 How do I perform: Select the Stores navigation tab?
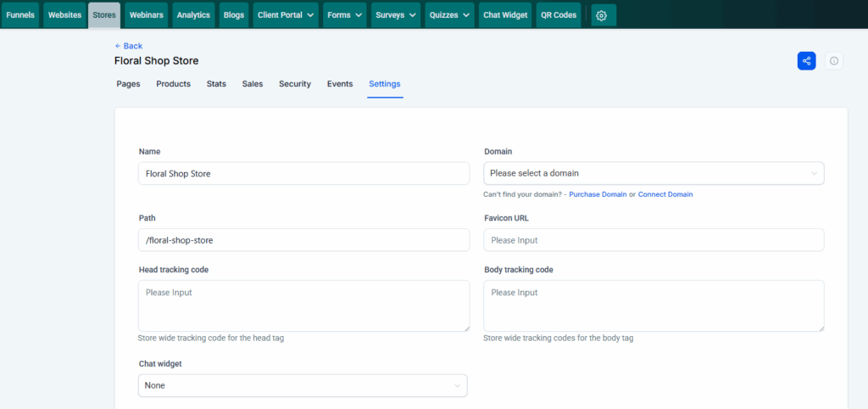(x=104, y=15)
